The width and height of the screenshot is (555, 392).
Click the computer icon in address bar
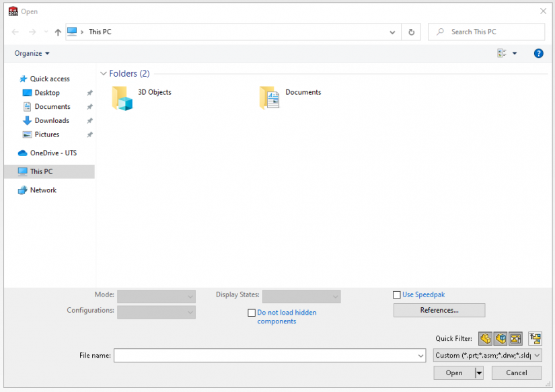coord(72,32)
